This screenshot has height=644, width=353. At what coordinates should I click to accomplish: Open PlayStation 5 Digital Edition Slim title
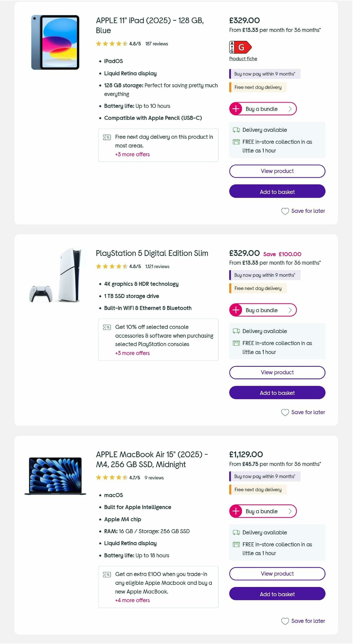coord(152,253)
